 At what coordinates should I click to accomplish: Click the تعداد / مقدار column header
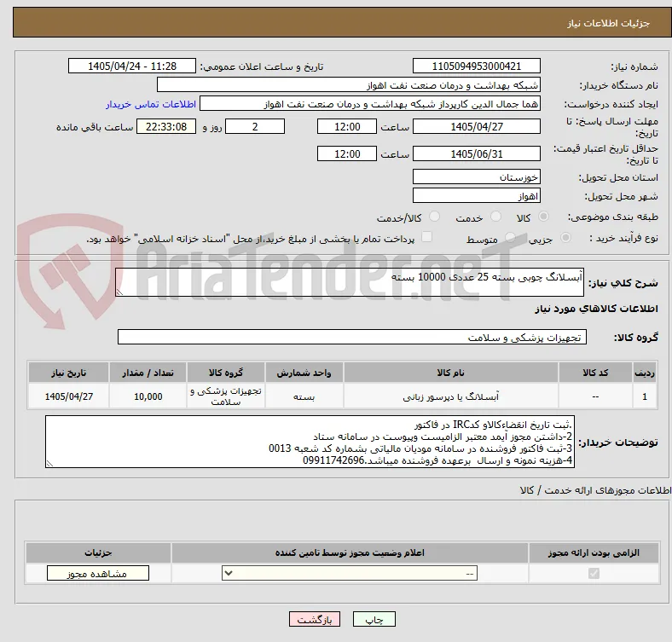148,373
